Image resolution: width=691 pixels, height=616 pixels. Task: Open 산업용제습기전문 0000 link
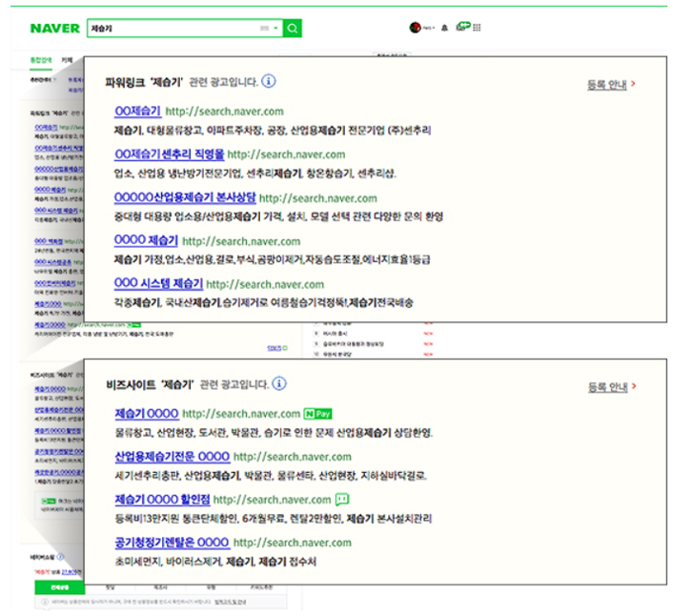tap(173, 457)
